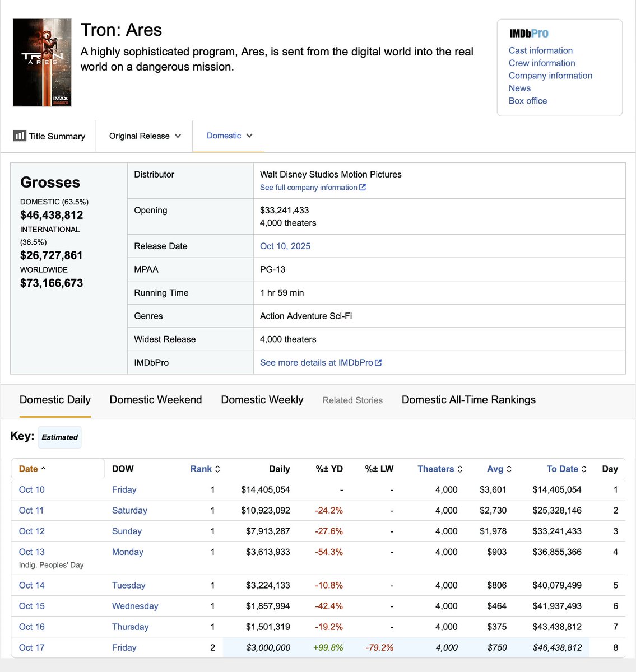Select the international gross $26,727,861 figure
This screenshot has height=672, width=636.
coord(52,255)
